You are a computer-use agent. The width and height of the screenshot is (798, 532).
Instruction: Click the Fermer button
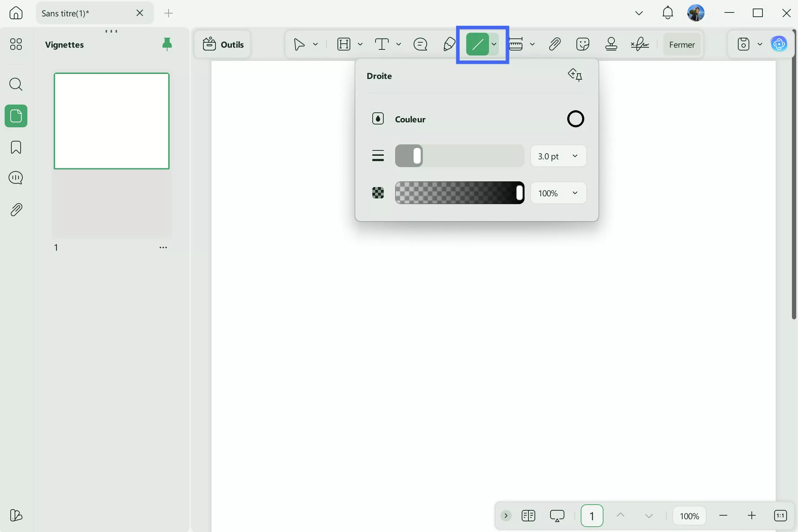click(x=682, y=44)
